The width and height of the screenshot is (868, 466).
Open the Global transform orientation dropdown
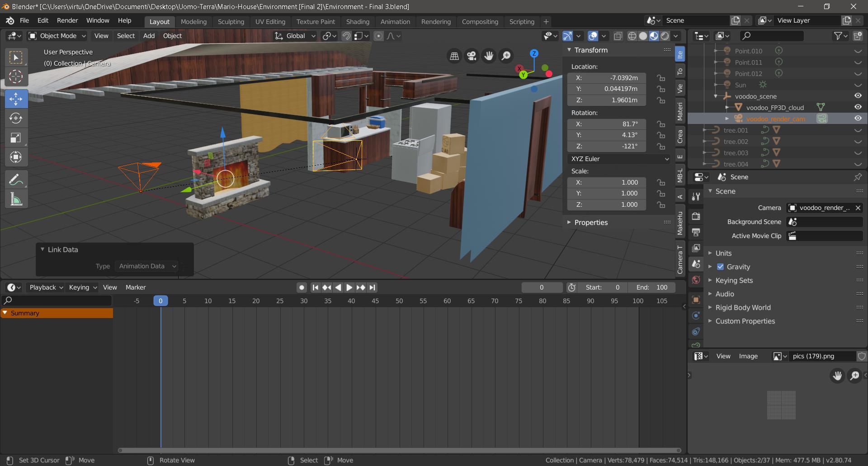(x=295, y=36)
